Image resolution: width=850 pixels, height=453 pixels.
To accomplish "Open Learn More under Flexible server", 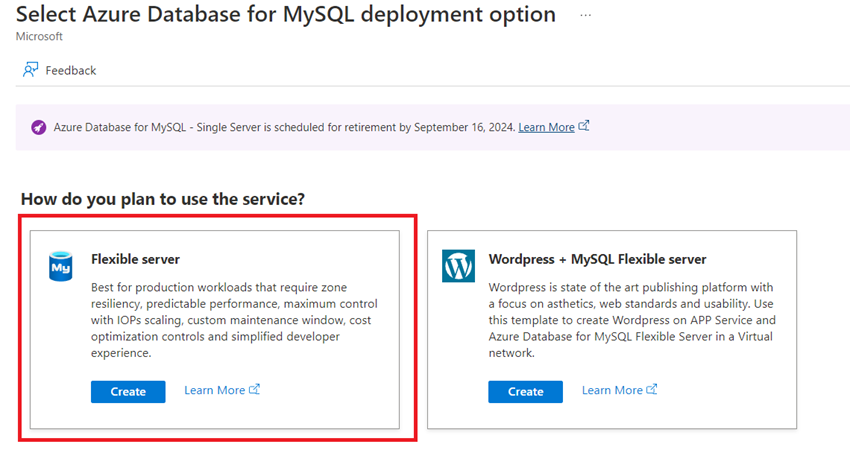I will click(215, 390).
